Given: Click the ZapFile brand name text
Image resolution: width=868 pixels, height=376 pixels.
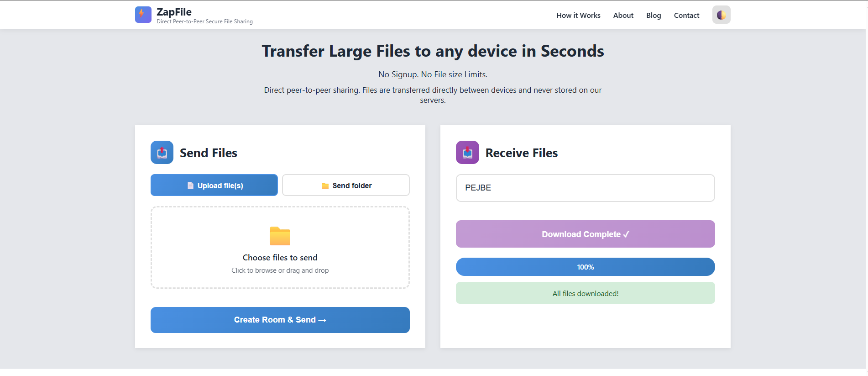Looking at the screenshot, I should [174, 12].
